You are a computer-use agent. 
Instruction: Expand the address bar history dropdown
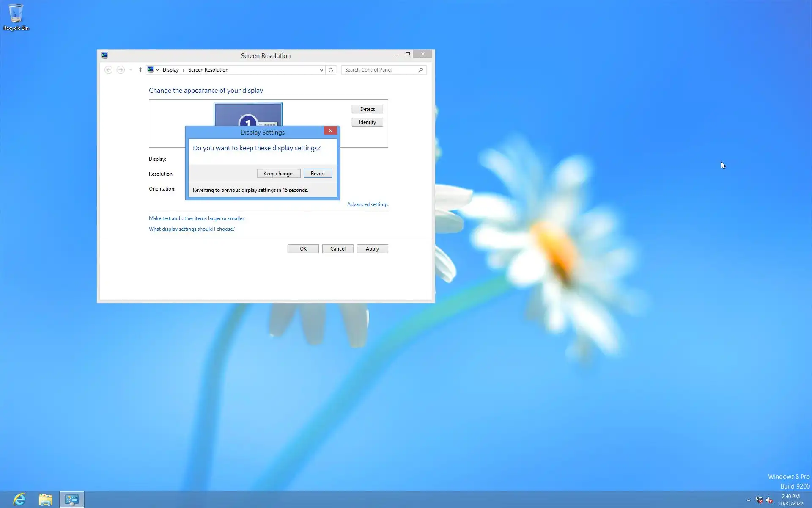click(321, 70)
